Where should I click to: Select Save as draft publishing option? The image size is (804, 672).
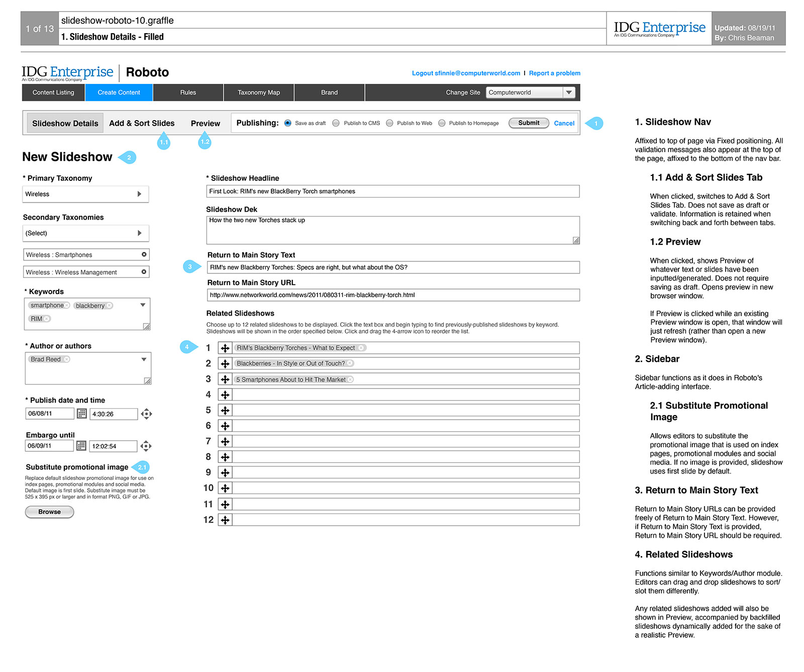(x=287, y=123)
